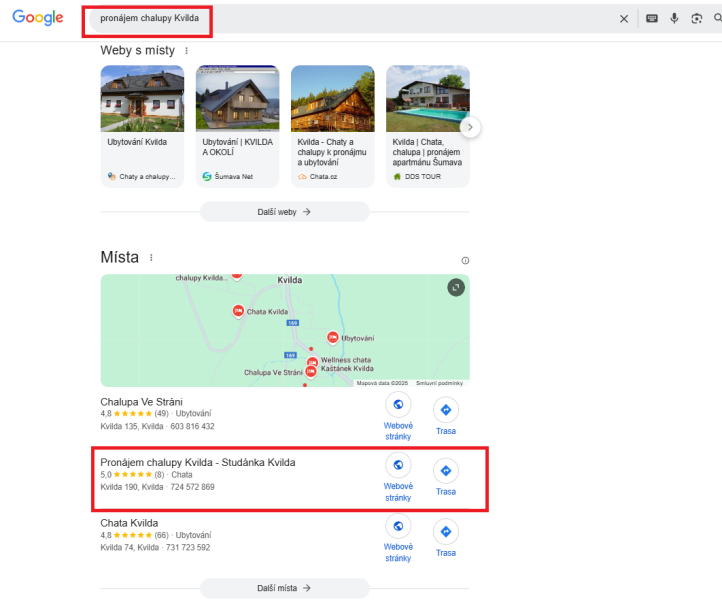Advance site carousel with right chevron
Screen dimensions: 722x600
pos(470,127)
